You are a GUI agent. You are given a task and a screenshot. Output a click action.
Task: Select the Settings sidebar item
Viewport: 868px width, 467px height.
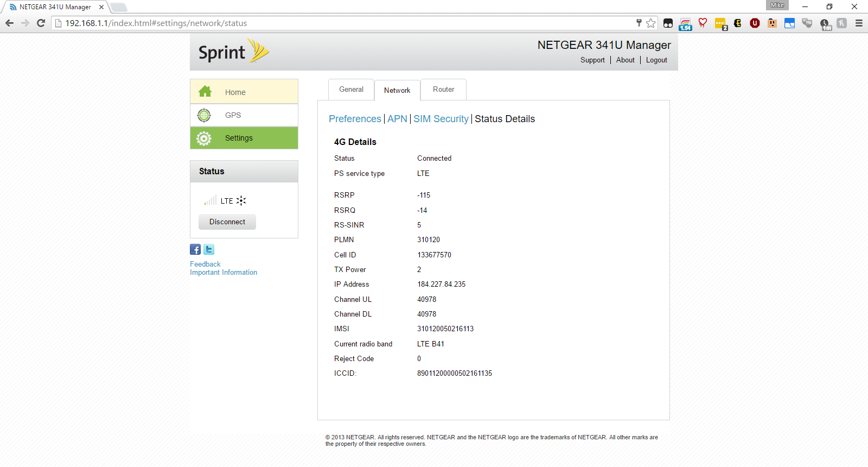[244, 138]
